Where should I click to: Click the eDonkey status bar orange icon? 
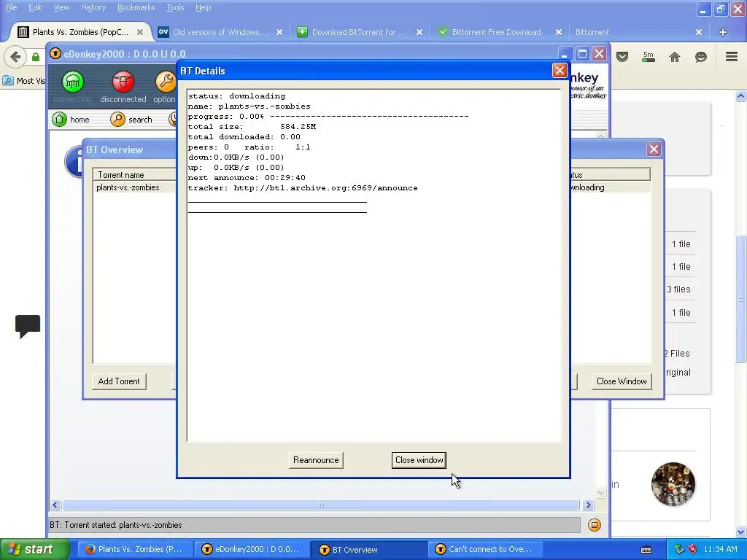click(x=595, y=525)
